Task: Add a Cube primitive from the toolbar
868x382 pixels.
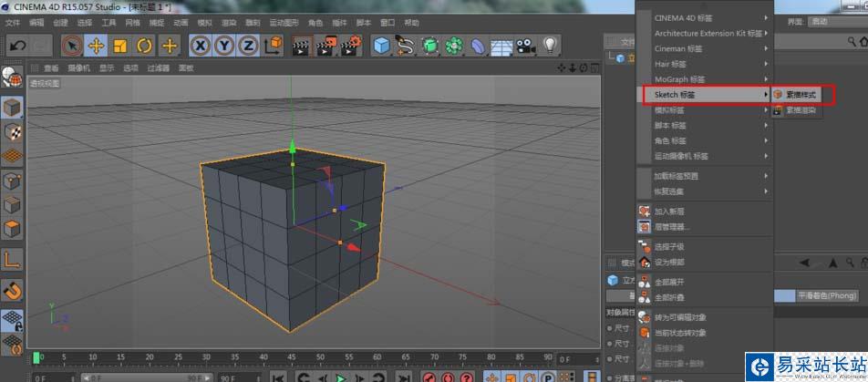Action: pos(382,45)
